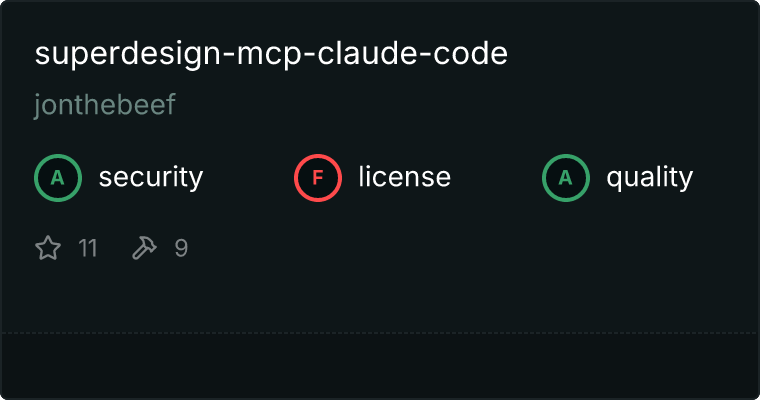Click empty space right of the card title
The image size is (760, 400).
pyautogui.click(x=630, y=54)
